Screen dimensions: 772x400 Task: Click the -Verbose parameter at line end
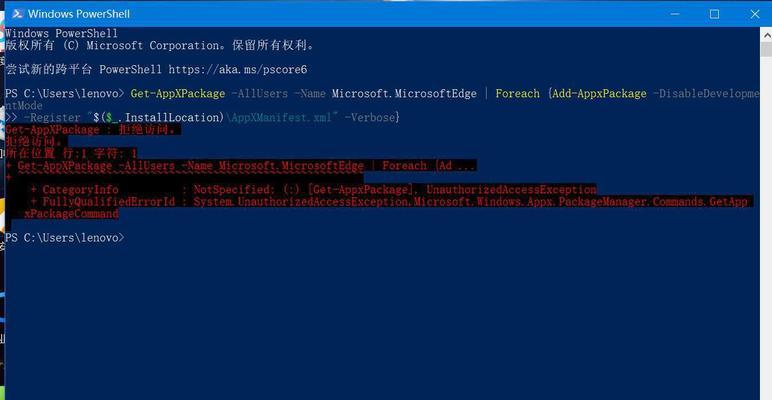tap(369, 118)
